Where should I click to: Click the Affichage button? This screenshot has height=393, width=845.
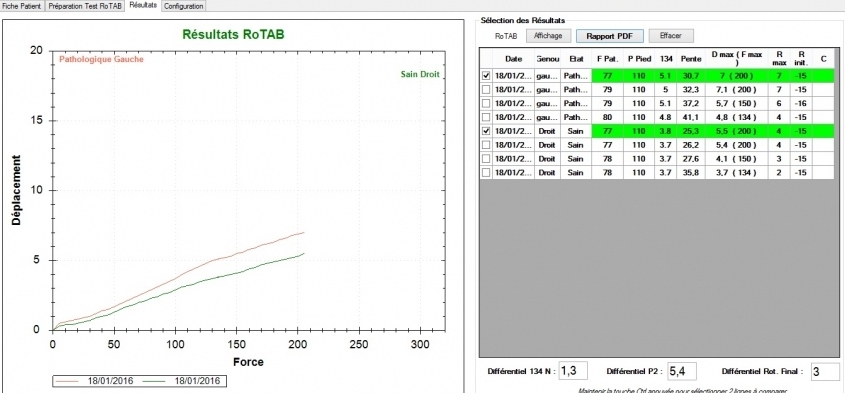[x=549, y=36]
